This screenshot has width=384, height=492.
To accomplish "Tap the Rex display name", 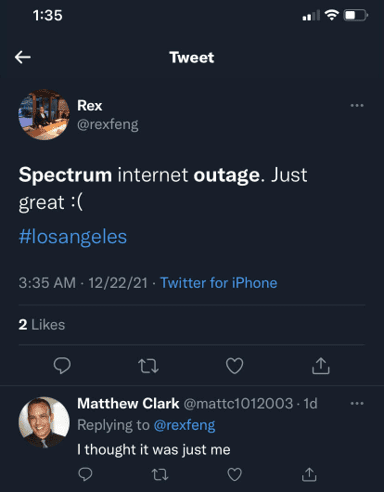I will click(x=90, y=106).
